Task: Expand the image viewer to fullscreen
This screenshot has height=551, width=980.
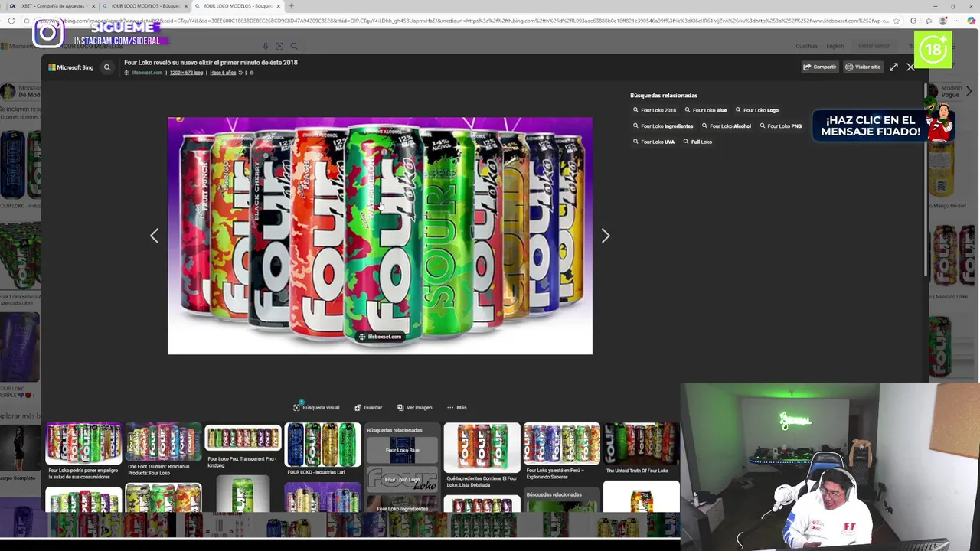Action: (893, 67)
